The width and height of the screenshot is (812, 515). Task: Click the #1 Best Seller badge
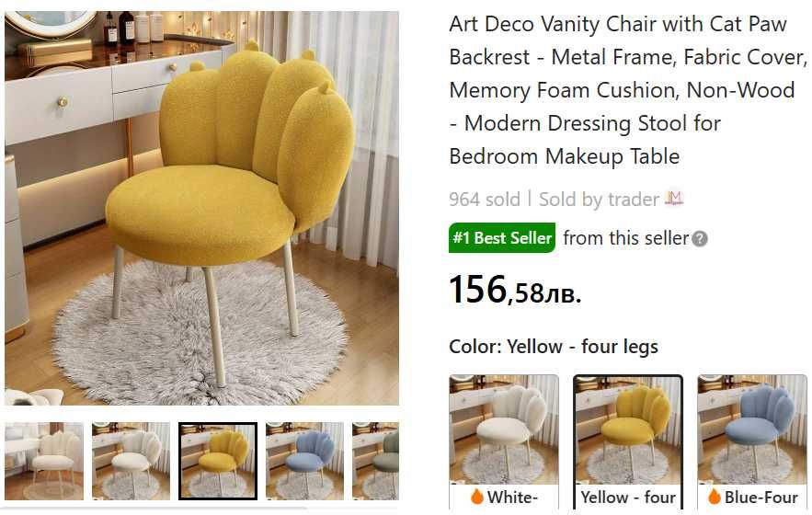(502, 238)
